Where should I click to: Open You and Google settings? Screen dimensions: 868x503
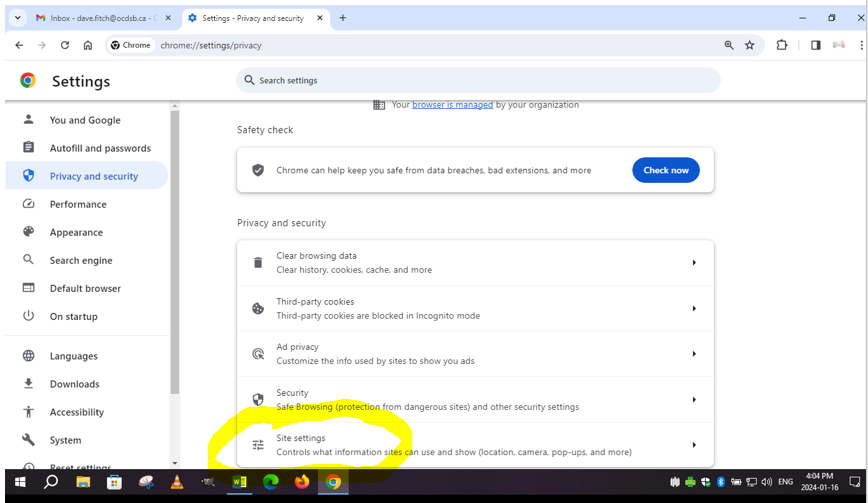coord(86,120)
